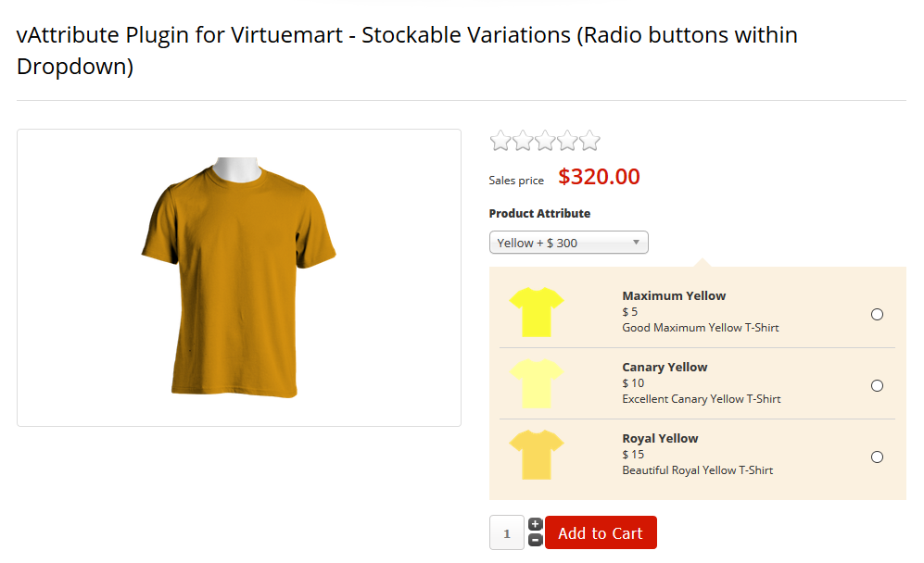Image resolution: width=924 pixels, height=563 pixels.
Task: Click the third rating star
Action: tap(545, 141)
